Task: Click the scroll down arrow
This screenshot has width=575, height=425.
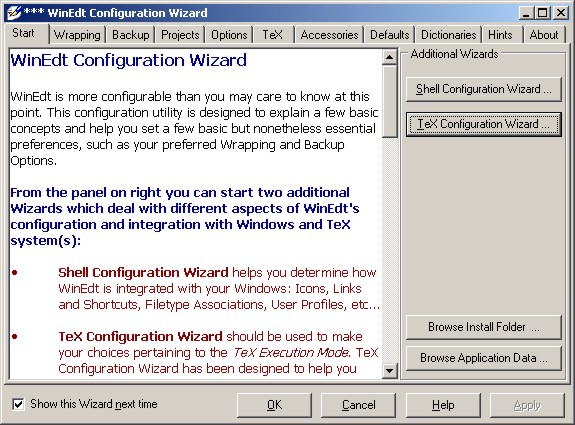Action: (x=389, y=371)
